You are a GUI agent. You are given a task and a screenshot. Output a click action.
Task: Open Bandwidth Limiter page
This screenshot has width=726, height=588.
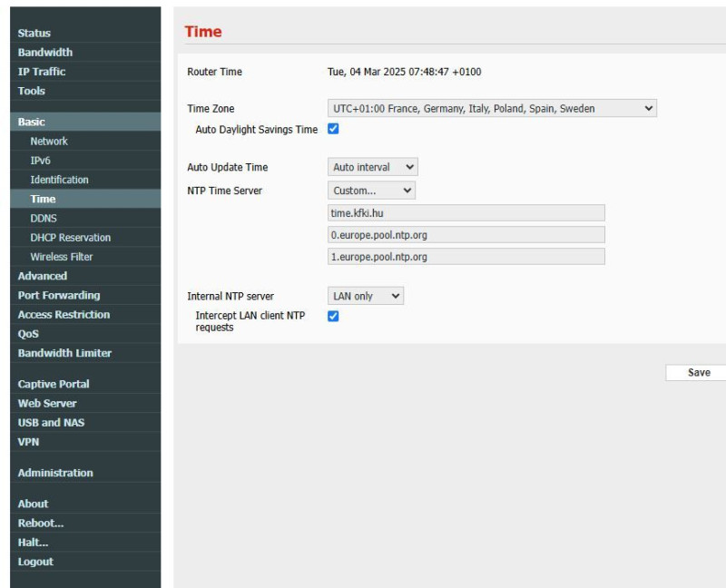pyautogui.click(x=85, y=353)
